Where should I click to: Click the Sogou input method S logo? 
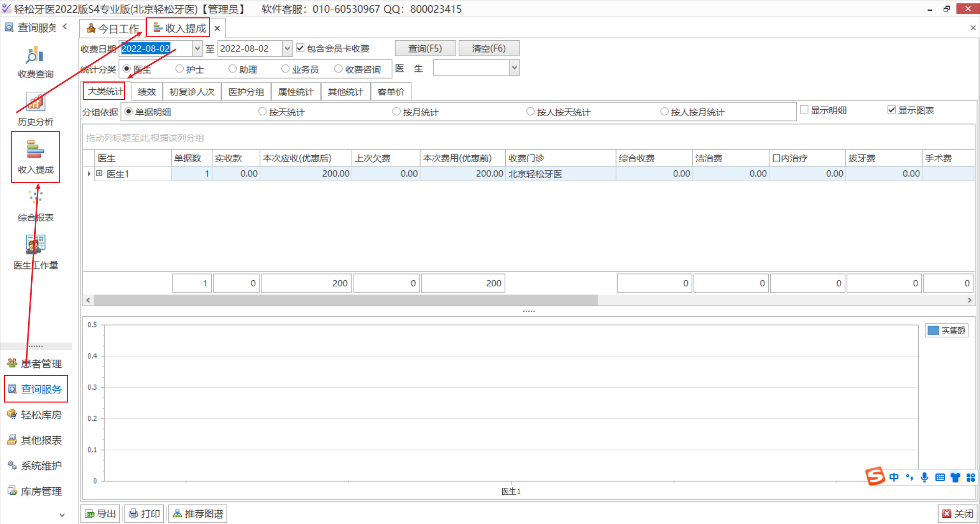pyautogui.click(x=875, y=477)
